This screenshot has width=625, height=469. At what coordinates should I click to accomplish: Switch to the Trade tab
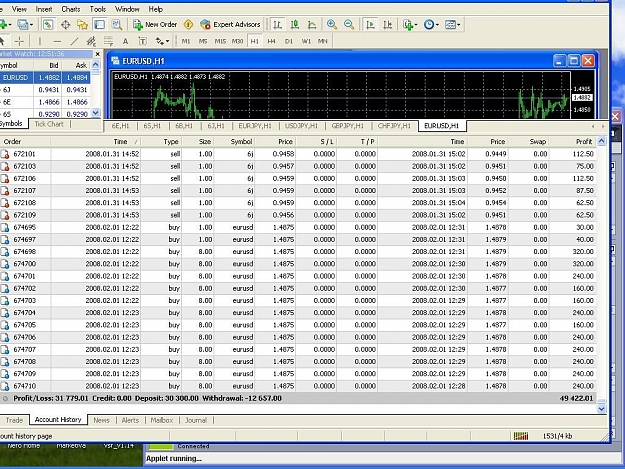14,420
